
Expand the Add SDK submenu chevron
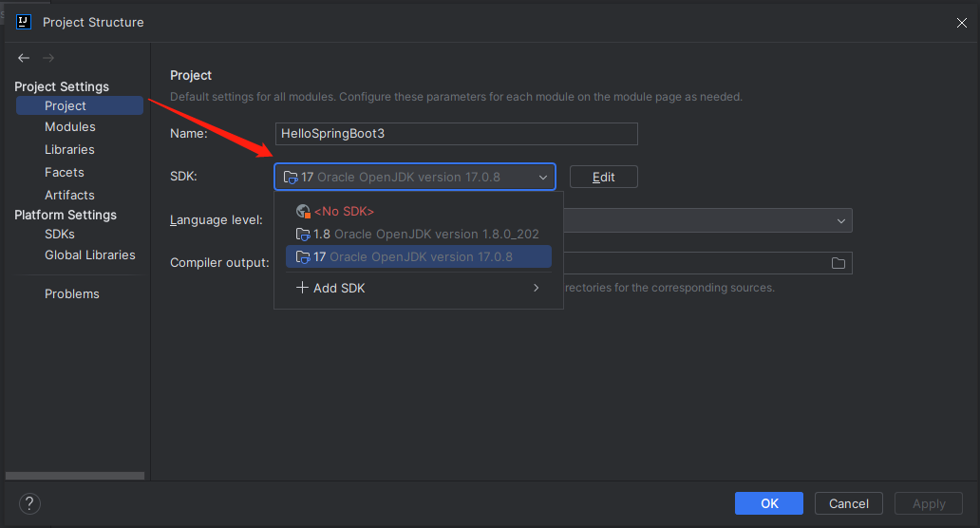tap(536, 288)
